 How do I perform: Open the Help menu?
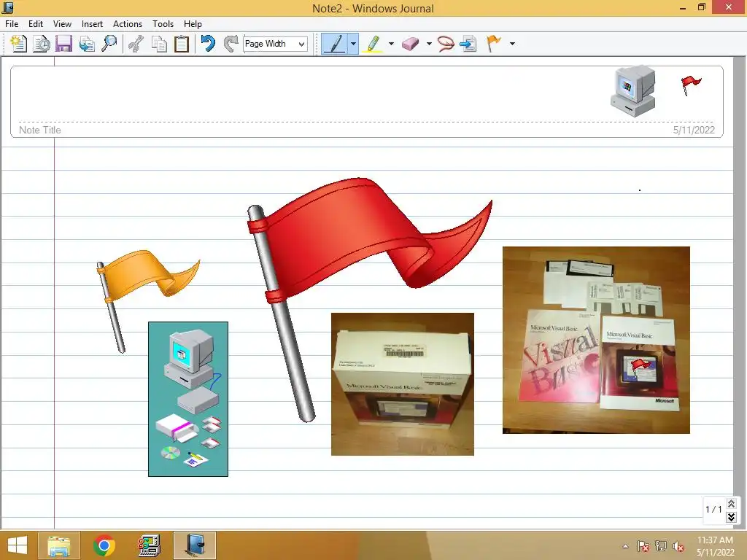(x=193, y=24)
